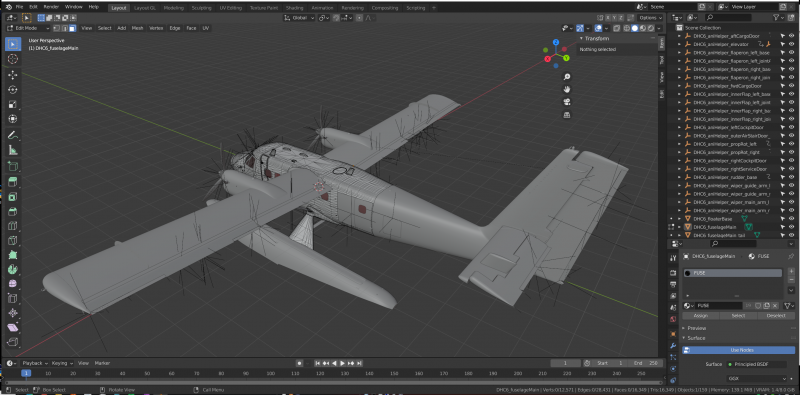
Task: Switch to wireframe viewport shading
Action: click(626, 28)
